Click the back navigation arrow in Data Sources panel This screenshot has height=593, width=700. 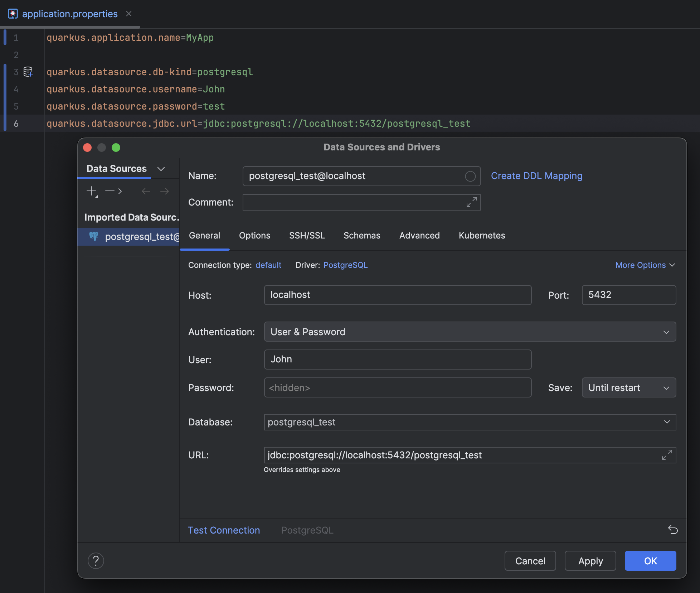[x=146, y=191]
